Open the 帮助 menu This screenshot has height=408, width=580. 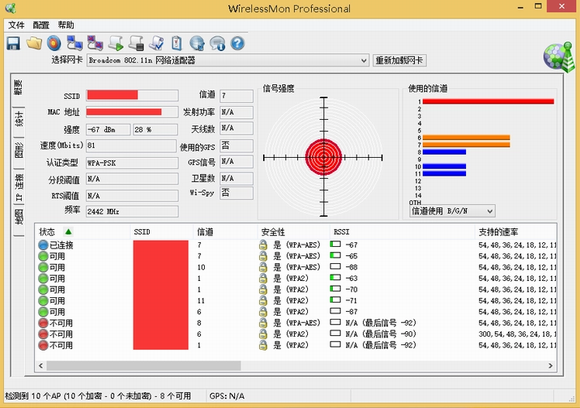66,25
